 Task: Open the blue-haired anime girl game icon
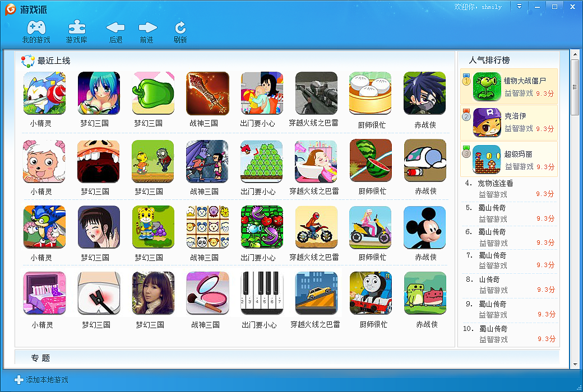[99, 93]
